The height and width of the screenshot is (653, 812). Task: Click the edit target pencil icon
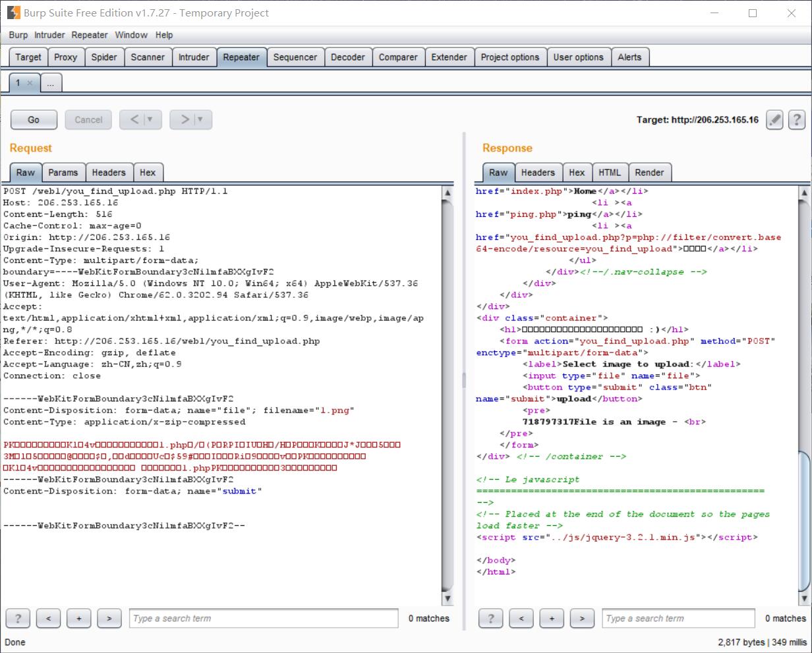point(774,119)
